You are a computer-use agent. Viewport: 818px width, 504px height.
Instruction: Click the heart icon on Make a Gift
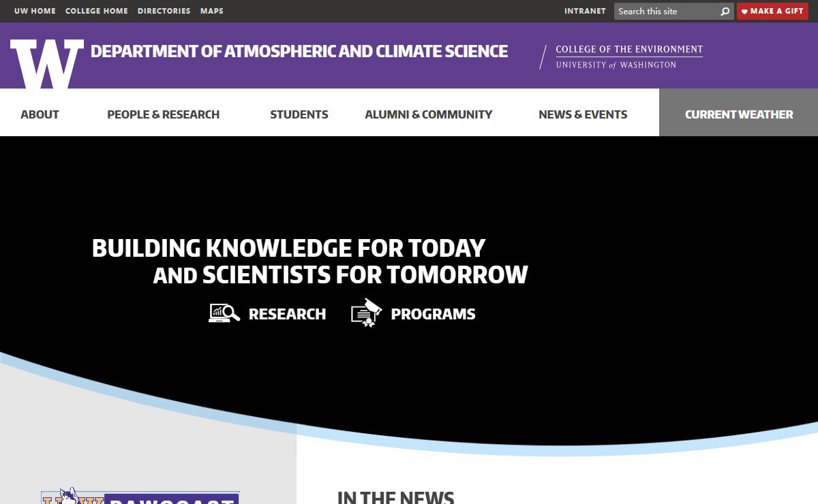point(744,12)
